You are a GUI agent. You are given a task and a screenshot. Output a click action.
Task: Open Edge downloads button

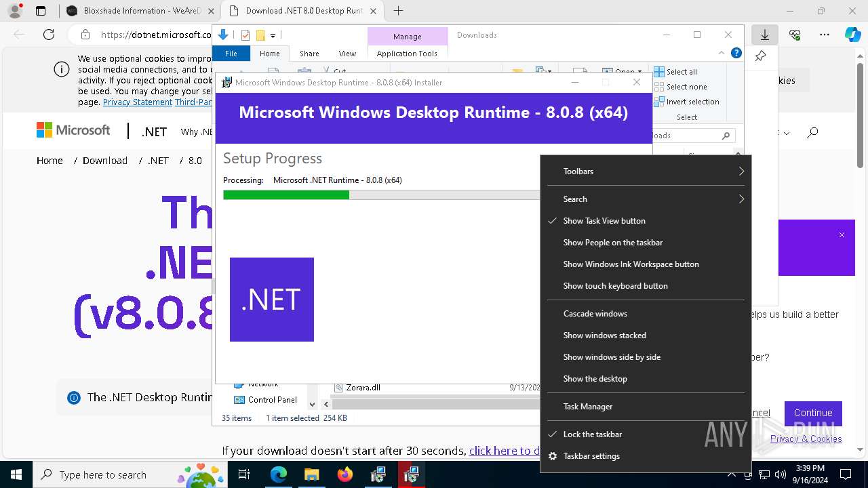click(x=764, y=35)
